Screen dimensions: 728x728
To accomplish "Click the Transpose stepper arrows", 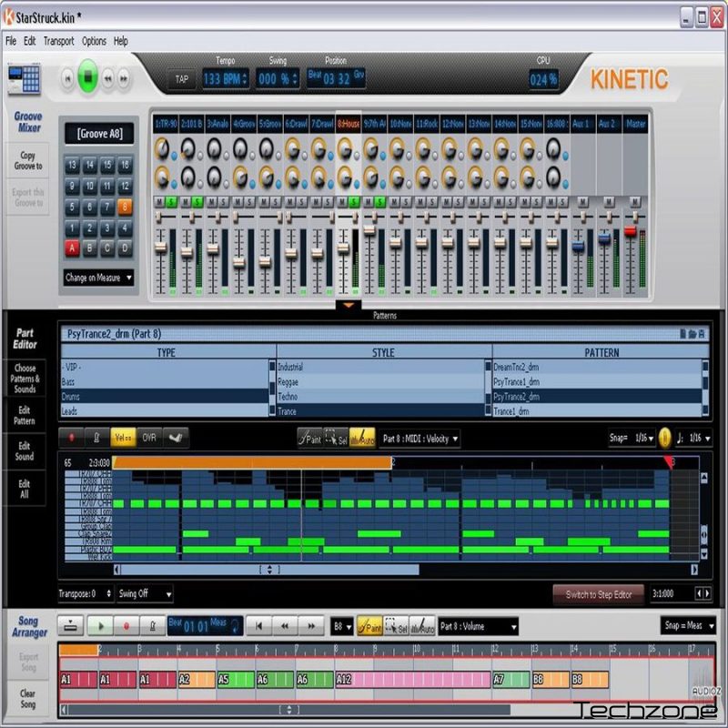I will click(x=108, y=593).
